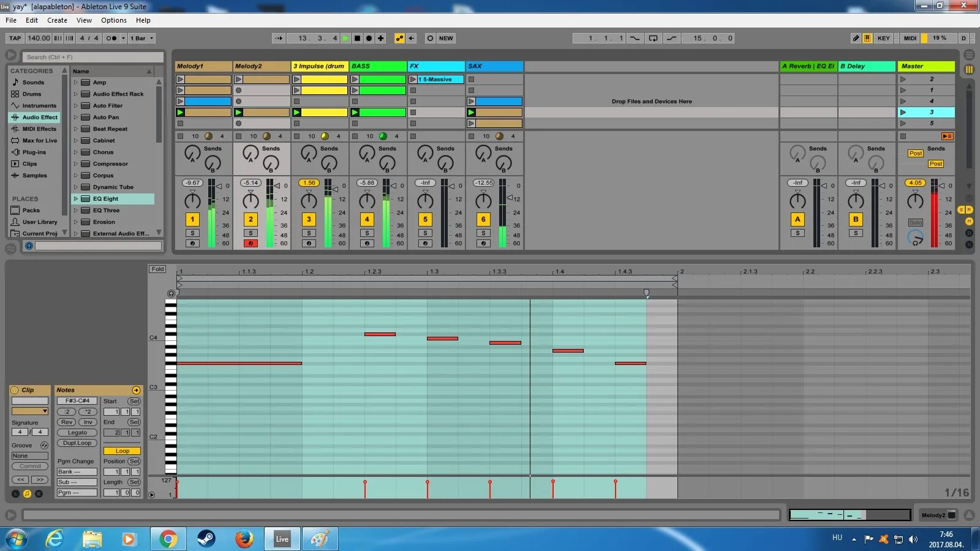Expand the Amp folder

click(x=76, y=82)
